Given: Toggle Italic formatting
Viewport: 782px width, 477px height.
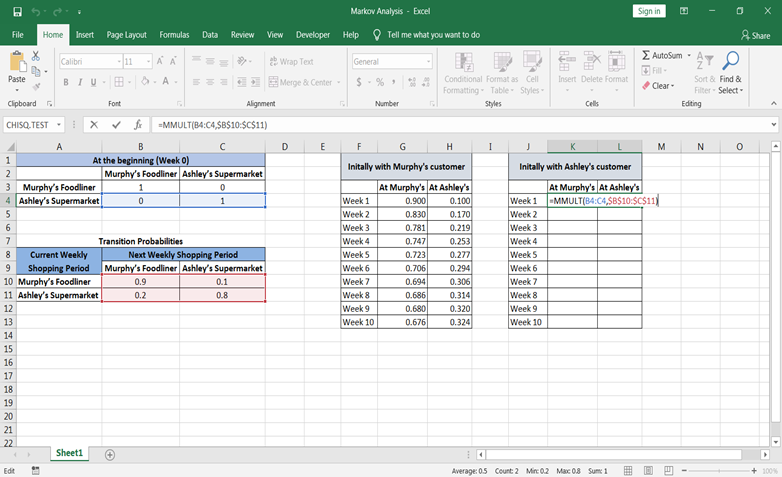Looking at the screenshot, I should [x=79, y=82].
